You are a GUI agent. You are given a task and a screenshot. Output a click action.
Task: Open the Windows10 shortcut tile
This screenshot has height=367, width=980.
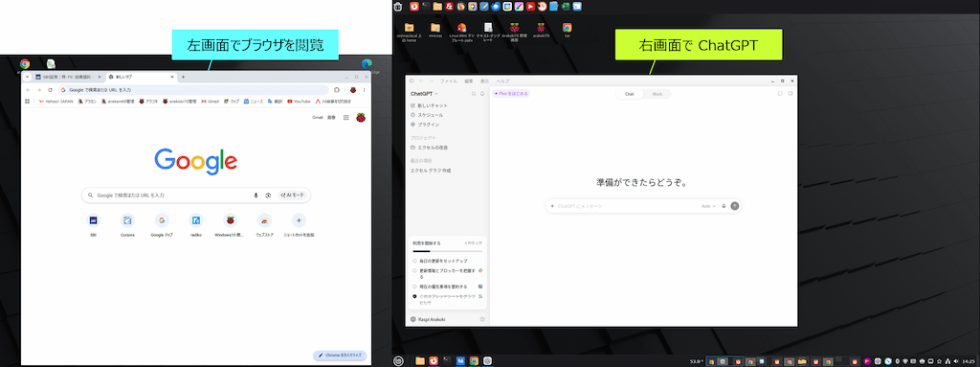click(231, 220)
